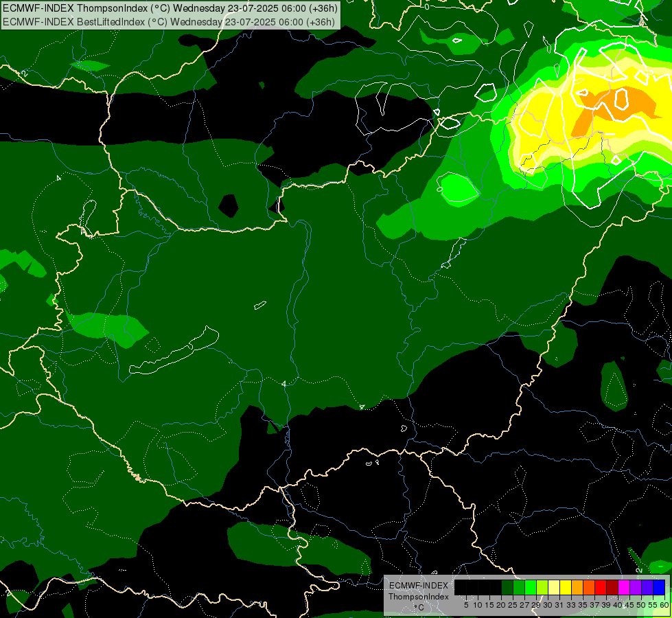Click the legend tick value 60
The image size is (672, 618).
pyautogui.click(x=664, y=605)
